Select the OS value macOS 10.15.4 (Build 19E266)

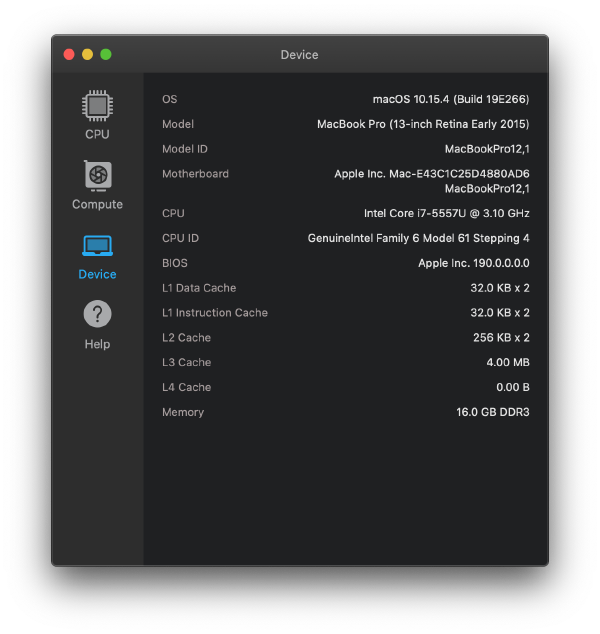pyautogui.click(x=451, y=99)
